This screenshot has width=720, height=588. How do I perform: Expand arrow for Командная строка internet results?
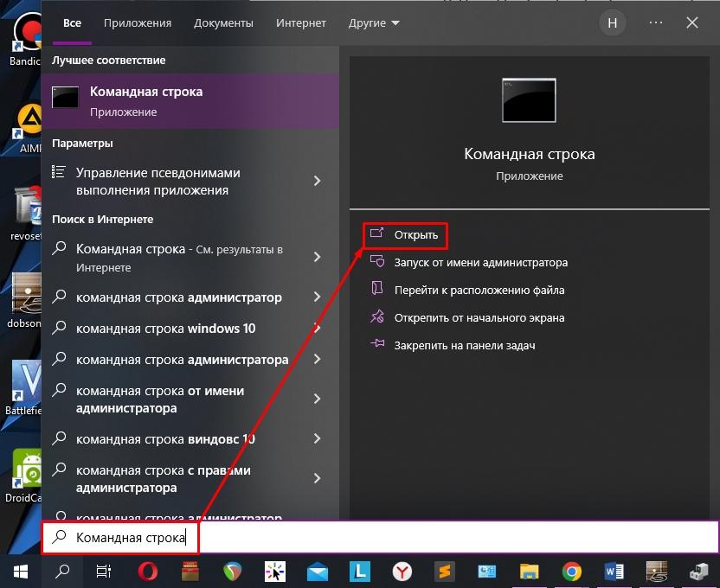click(x=317, y=257)
